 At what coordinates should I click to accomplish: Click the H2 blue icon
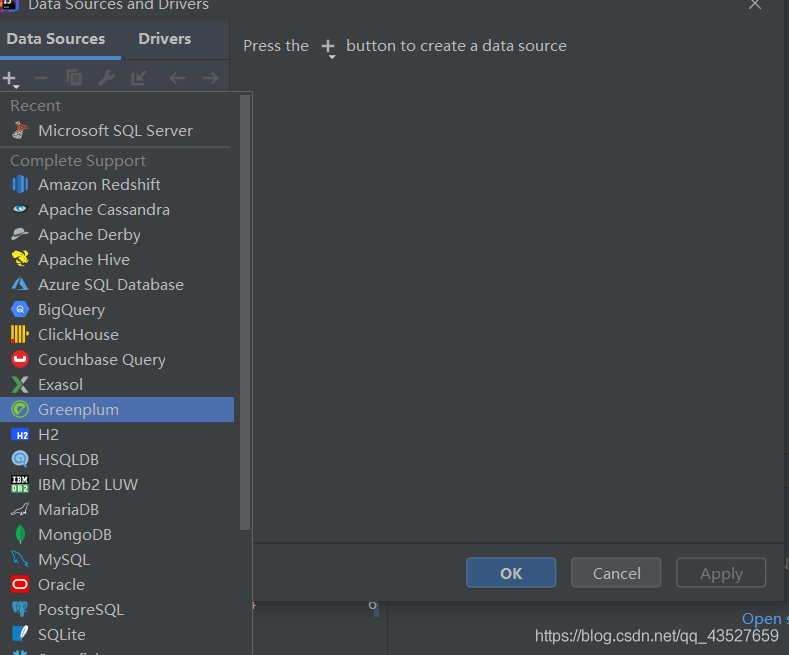click(20, 435)
